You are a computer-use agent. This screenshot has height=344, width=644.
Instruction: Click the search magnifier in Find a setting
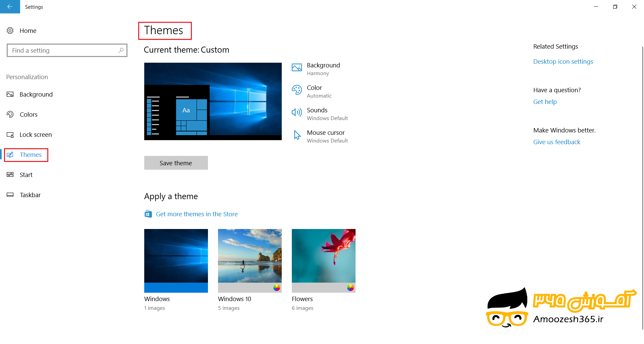click(x=121, y=50)
